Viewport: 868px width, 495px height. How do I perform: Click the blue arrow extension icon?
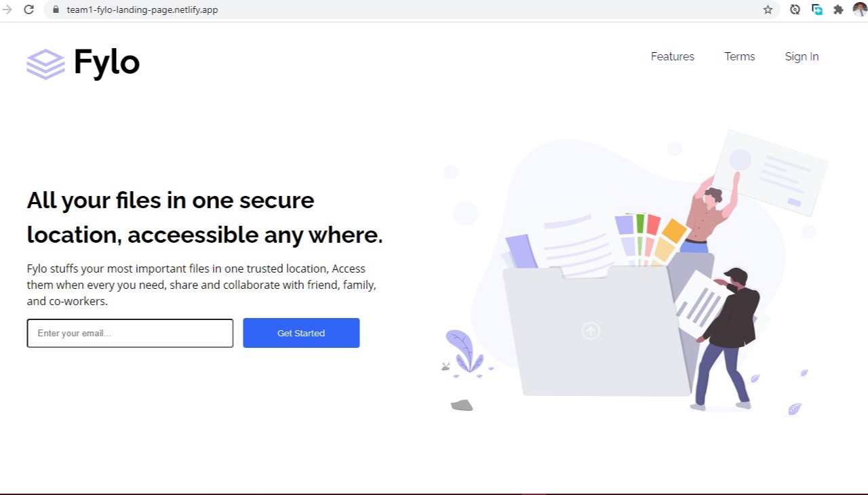click(817, 9)
